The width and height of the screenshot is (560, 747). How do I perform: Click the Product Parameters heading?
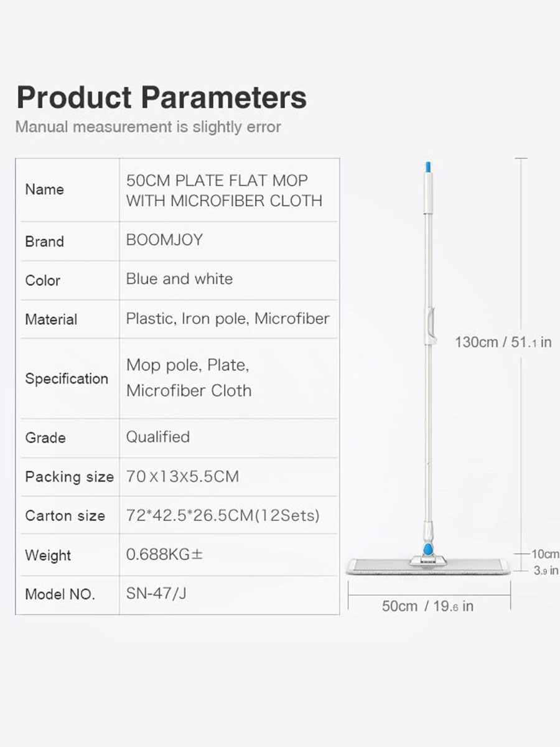(x=161, y=98)
